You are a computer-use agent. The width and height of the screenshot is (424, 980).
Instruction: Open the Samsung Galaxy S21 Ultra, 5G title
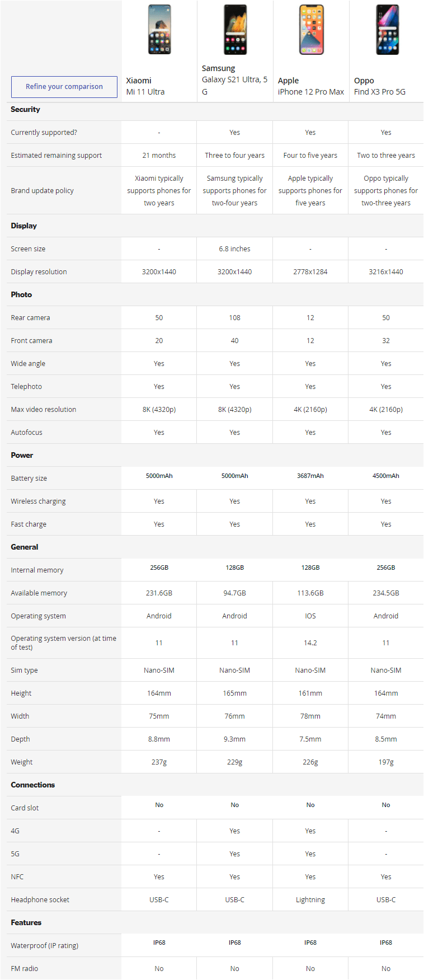tap(235, 80)
